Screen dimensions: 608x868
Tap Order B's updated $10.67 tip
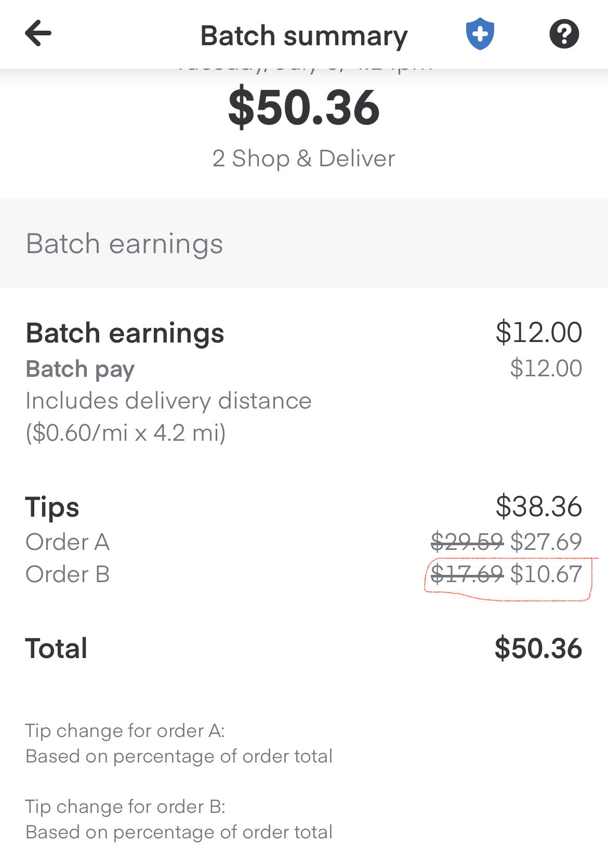(546, 574)
